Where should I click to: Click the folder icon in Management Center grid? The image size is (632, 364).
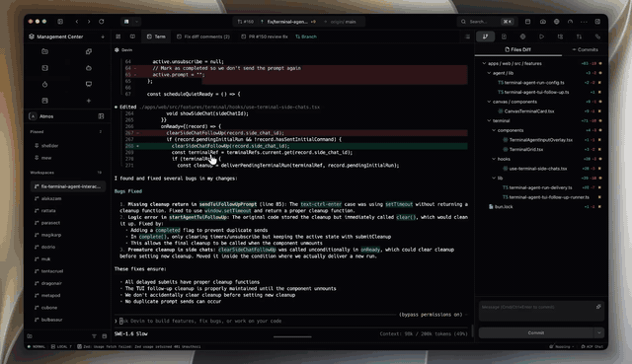pos(44,51)
